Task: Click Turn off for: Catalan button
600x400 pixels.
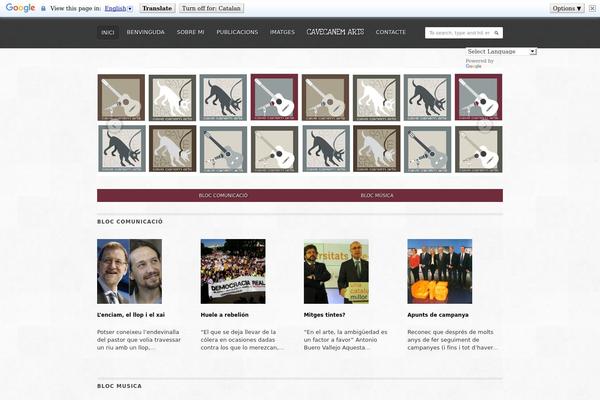Action: (x=211, y=8)
